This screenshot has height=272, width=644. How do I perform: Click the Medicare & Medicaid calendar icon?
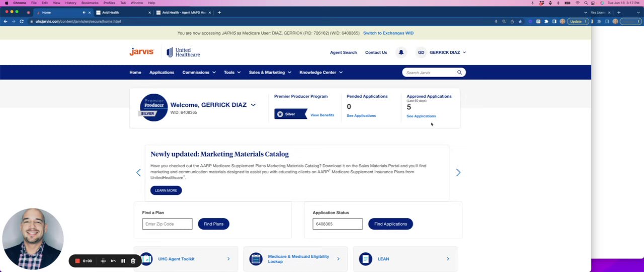[x=256, y=259]
